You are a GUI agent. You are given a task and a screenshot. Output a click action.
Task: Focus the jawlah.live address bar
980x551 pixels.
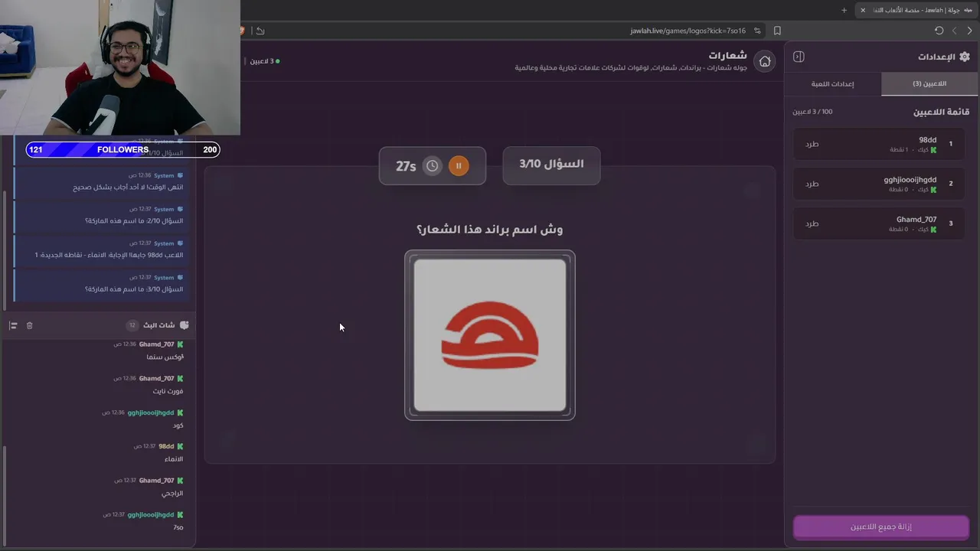click(x=688, y=31)
